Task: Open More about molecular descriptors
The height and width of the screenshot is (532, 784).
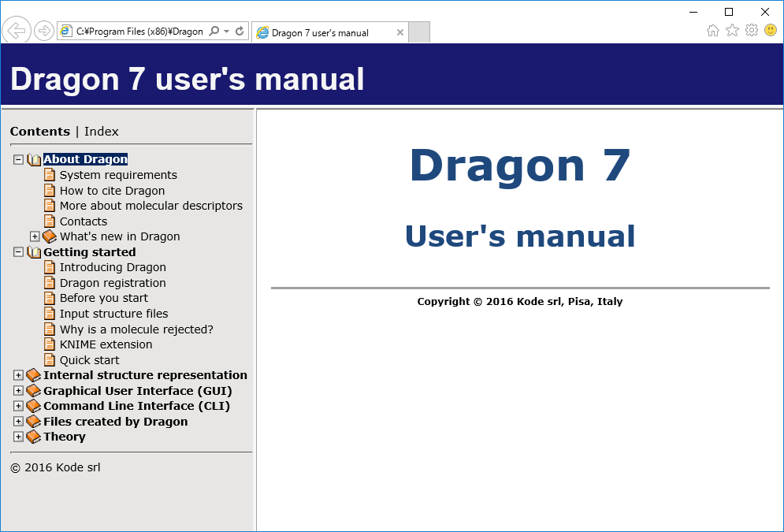Action: [151, 206]
